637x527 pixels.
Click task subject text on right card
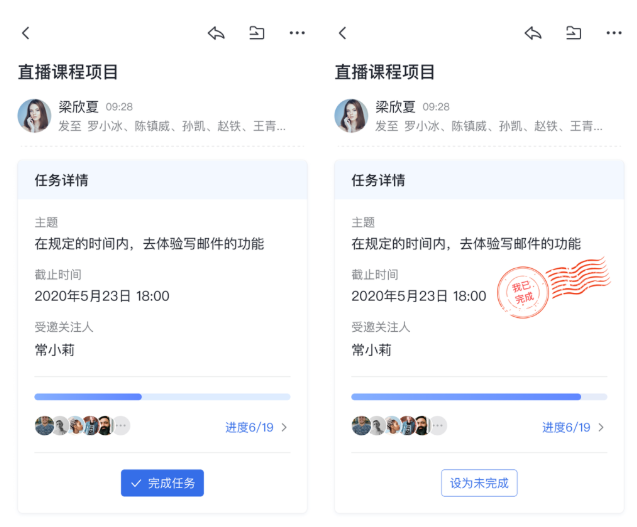point(466,244)
